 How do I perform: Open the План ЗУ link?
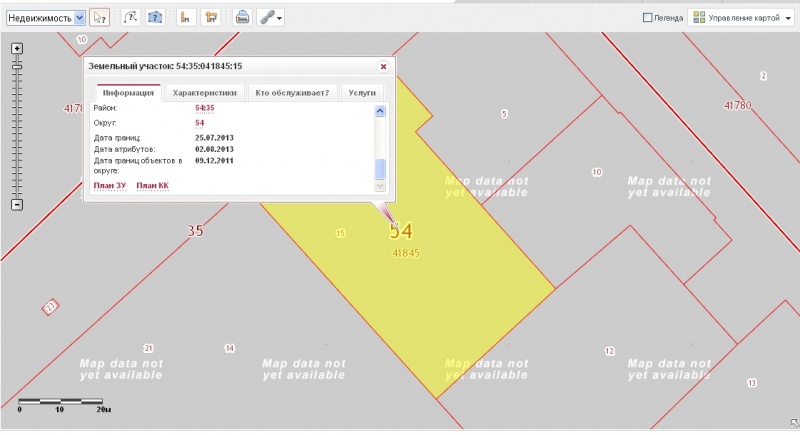(x=109, y=185)
